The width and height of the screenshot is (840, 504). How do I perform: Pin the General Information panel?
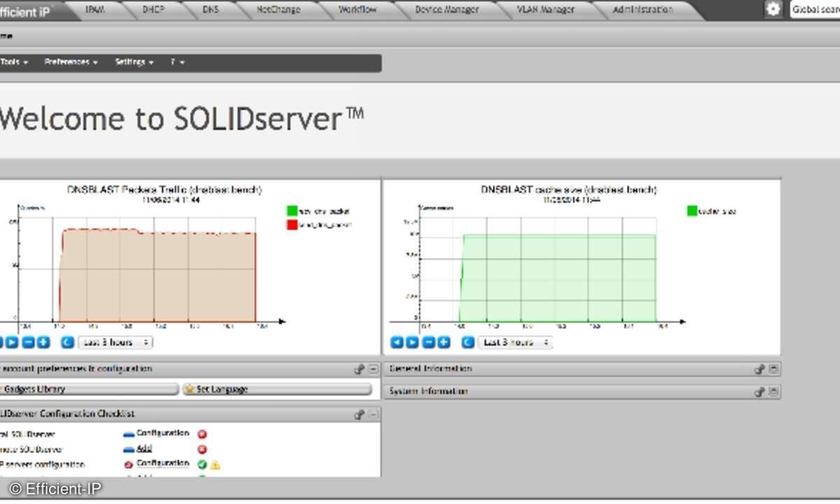coord(760,369)
